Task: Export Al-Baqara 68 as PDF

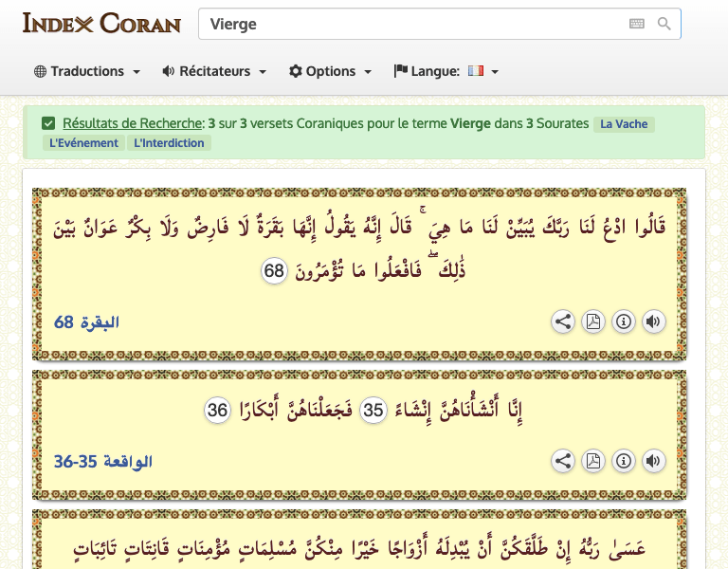Action: click(592, 321)
